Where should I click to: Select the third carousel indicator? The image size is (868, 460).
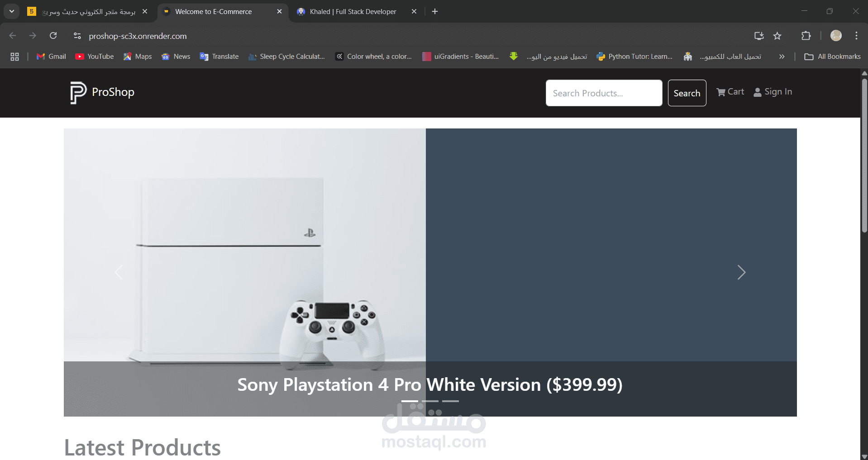click(451, 401)
